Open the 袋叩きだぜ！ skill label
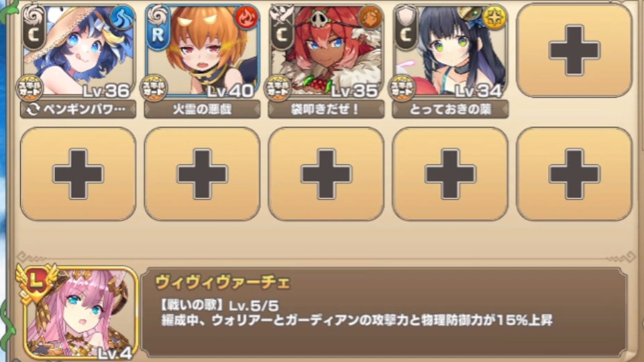The width and height of the screenshot is (644, 362). tap(326, 109)
